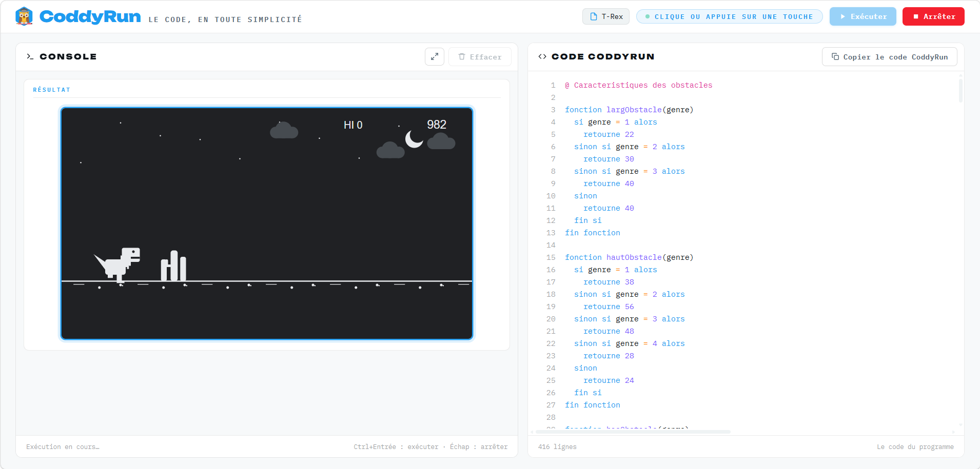
Task: Click 'Le code du programme' footer text
Action: (x=915, y=447)
